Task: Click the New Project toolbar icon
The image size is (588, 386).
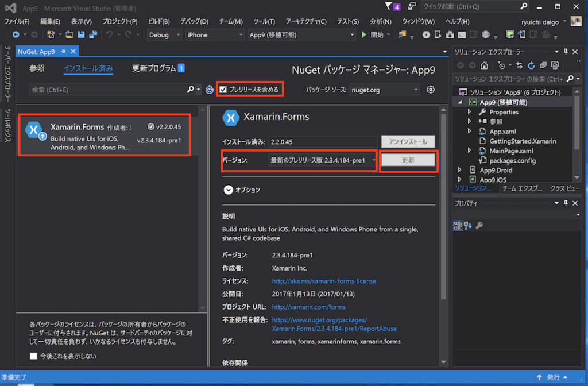Action: pyautogui.click(x=51, y=35)
